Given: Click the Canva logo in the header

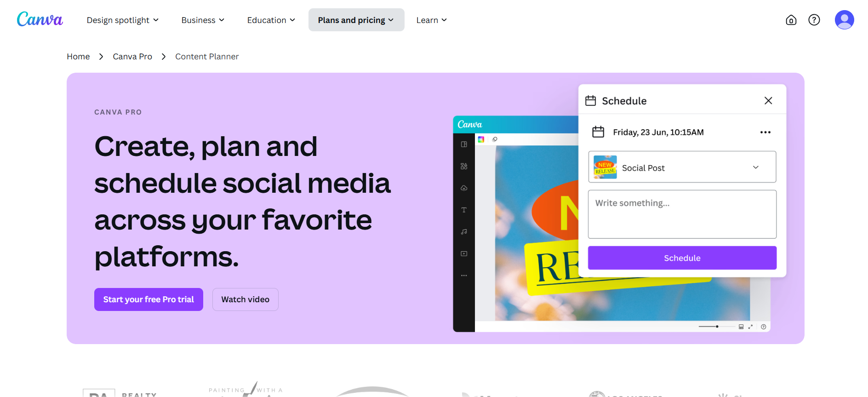Looking at the screenshot, I should coord(40,20).
